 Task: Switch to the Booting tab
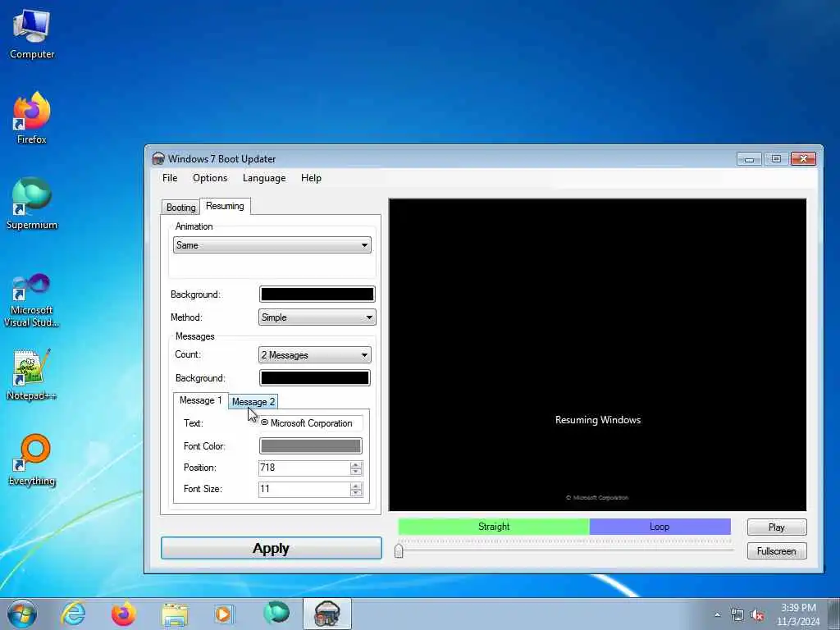coord(180,208)
